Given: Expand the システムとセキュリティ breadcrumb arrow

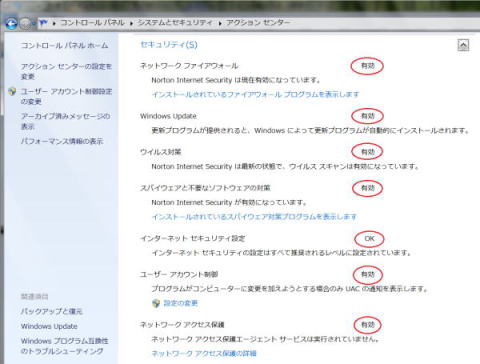Looking at the screenshot, I should coord(220,23).
